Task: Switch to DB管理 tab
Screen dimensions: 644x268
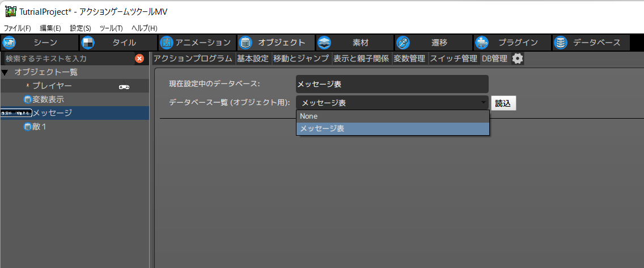Action: click(x=494, y=58)
